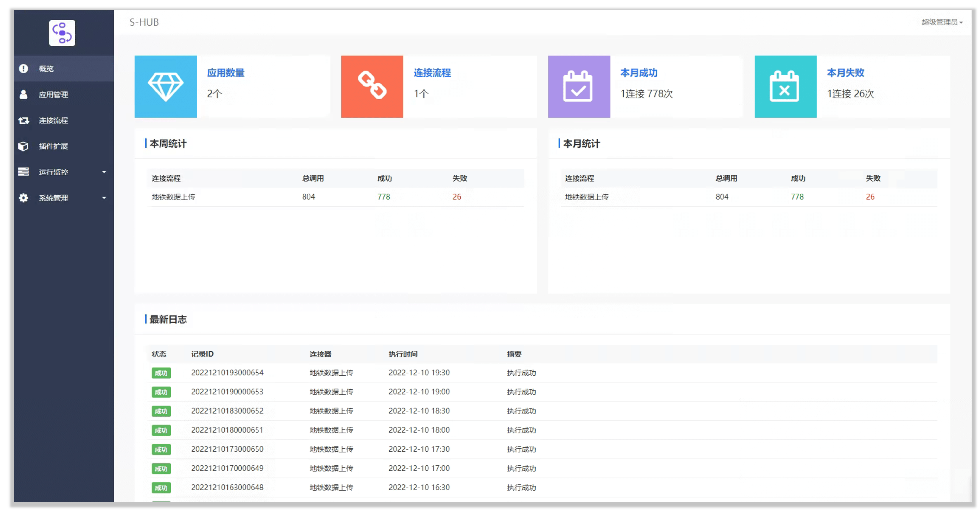Click the 804 total in 本周统计
Image resolution: width=980 pixels, height=510 pixels.
(x=309, y=197)
